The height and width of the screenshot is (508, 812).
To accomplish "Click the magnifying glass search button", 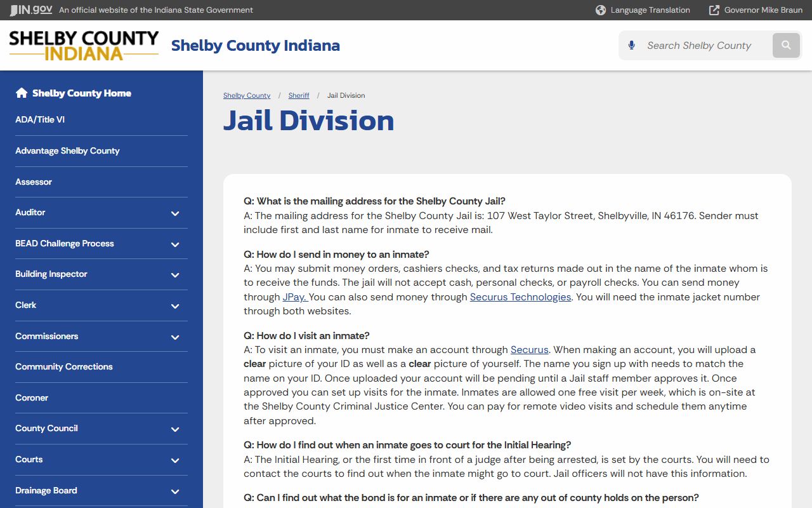I will click(x=786, y=46).
